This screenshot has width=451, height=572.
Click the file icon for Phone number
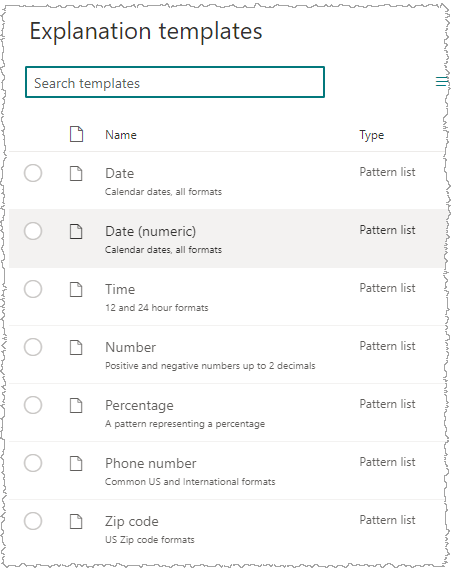[76, 463]
